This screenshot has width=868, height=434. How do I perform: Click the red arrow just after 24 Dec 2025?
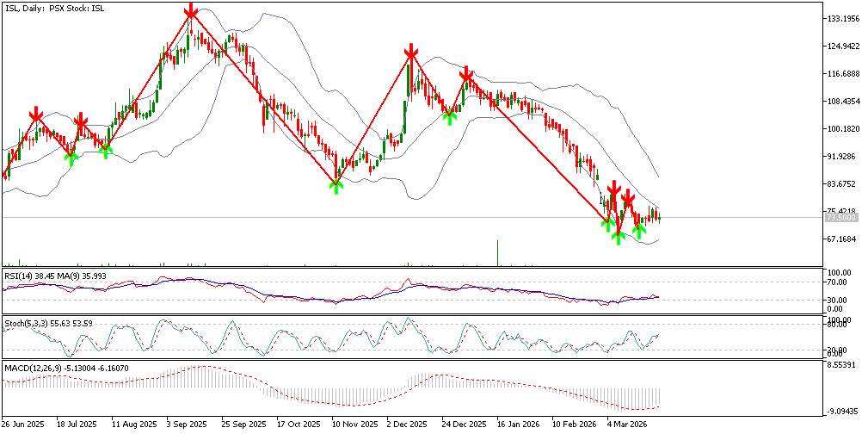[465, 75]
